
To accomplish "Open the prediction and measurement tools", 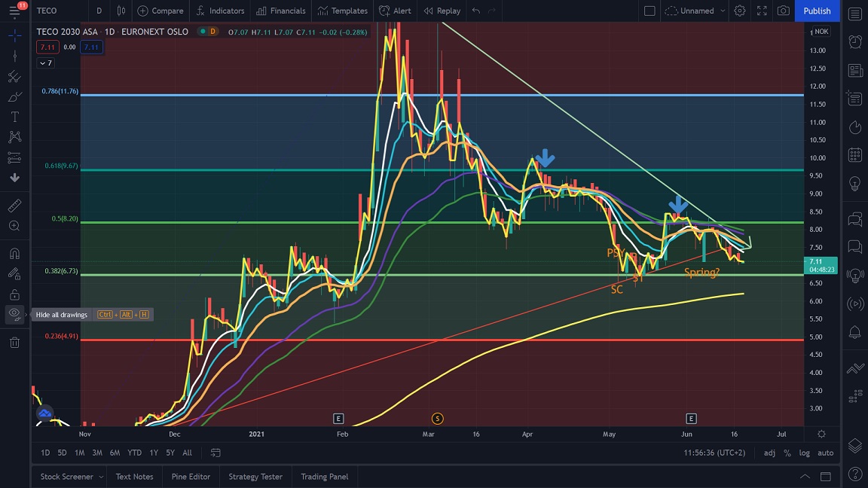I will 15,157.
